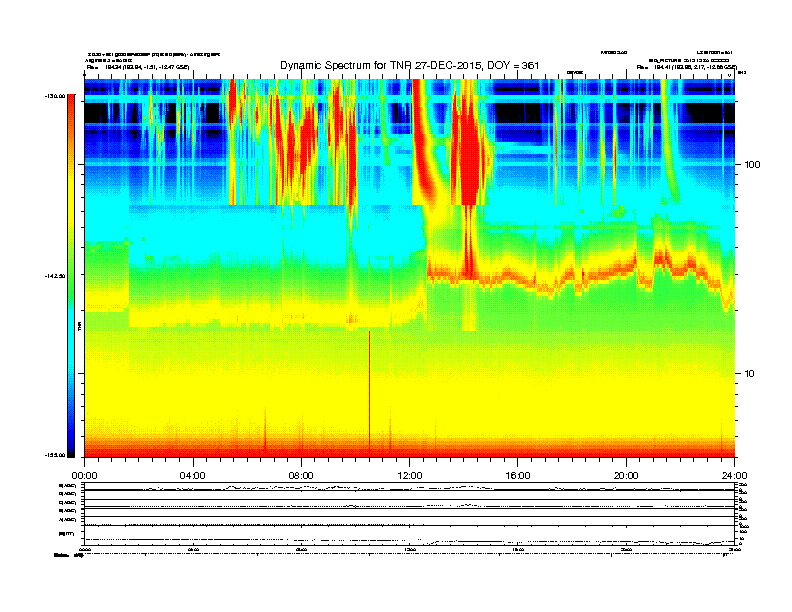The width and height of the screenshot is (792, 612).
Task: Click the -130.00 color scale label
Action: click(x=55, y=96)
